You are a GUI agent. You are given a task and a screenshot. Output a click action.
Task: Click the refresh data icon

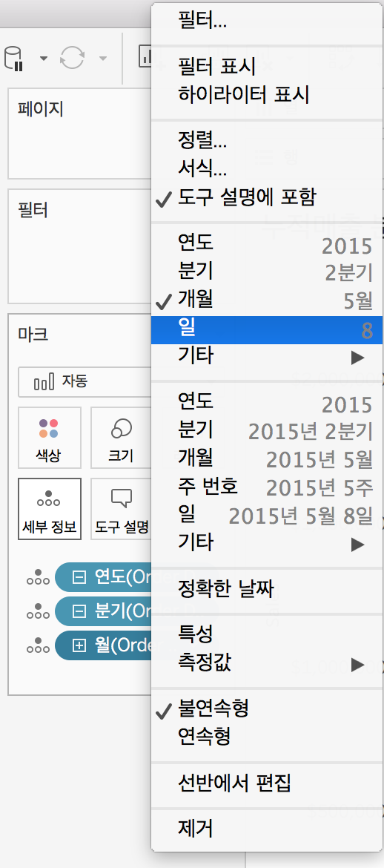(73, 58)
